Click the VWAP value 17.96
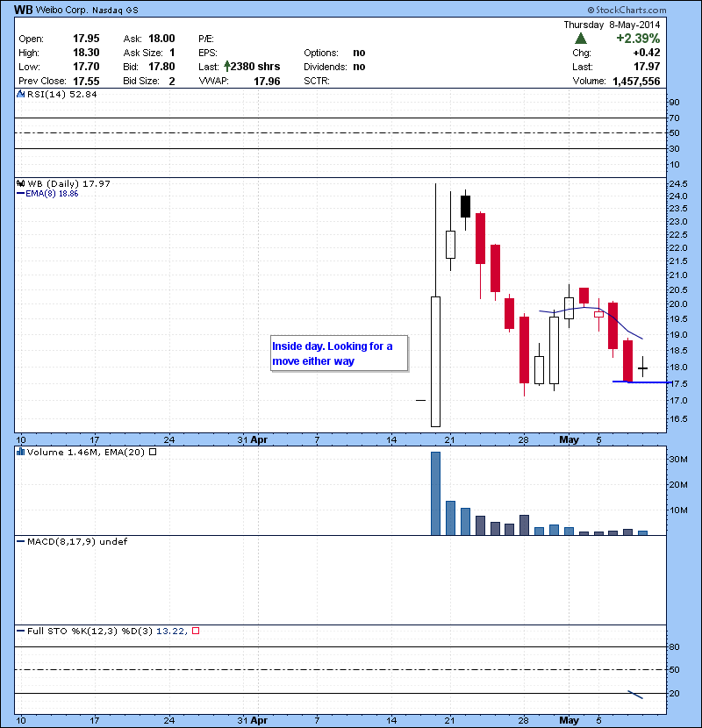Viewport: 702px width, 728px height. click(267, 82)
